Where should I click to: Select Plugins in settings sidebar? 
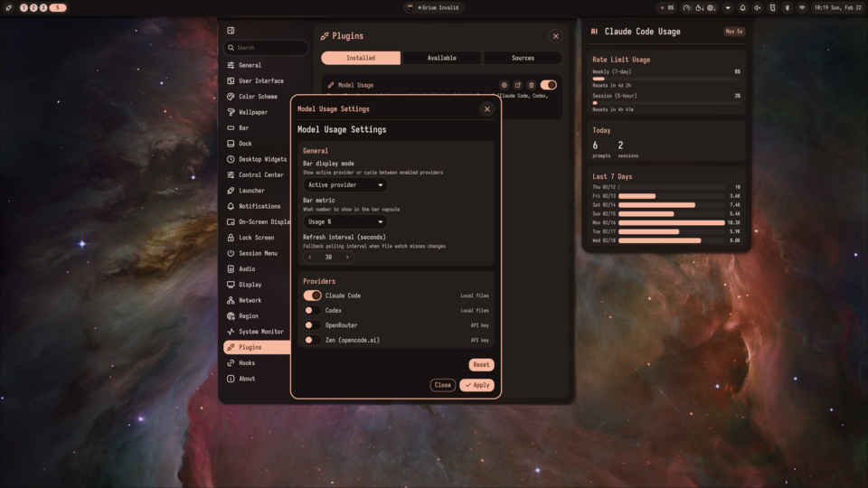pyautogui.click(x=257, y=347)
